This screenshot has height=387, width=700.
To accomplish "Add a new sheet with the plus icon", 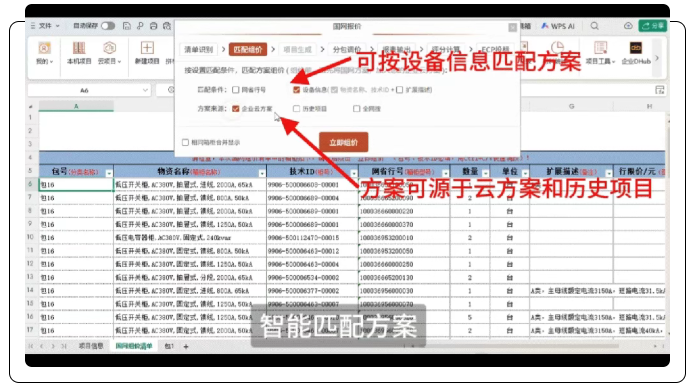I will [186, 346].
